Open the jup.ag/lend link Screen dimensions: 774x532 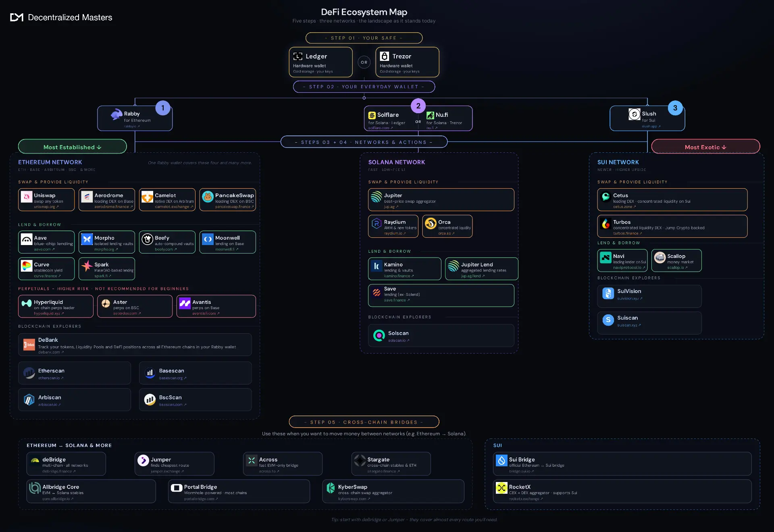tap(473, 276)
